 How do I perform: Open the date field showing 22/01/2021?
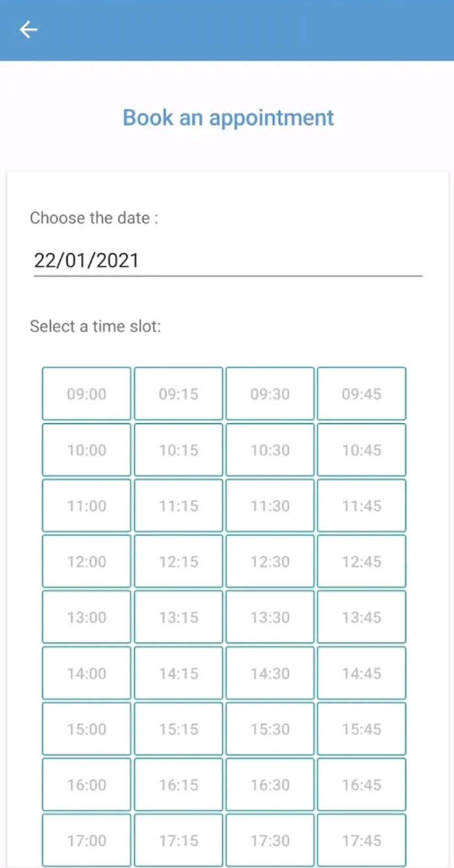(227, 261)
